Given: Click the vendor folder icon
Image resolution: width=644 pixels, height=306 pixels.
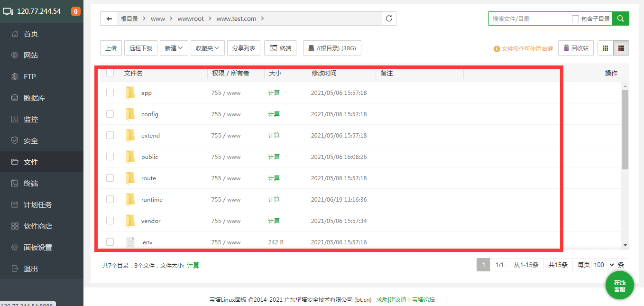Looking at the screenshot, I should point(130,221).
